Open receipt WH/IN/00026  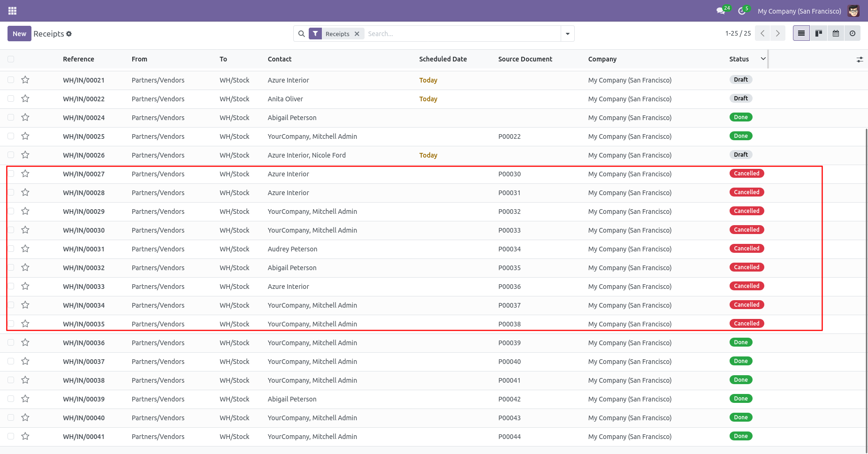click(84, 155)
